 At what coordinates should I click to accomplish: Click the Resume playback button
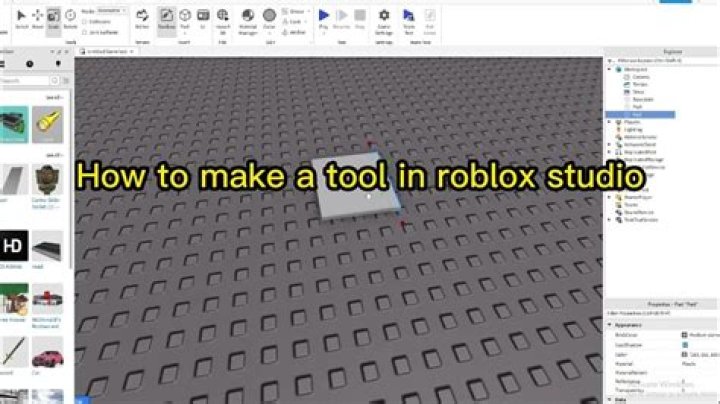tap(342, 19)
